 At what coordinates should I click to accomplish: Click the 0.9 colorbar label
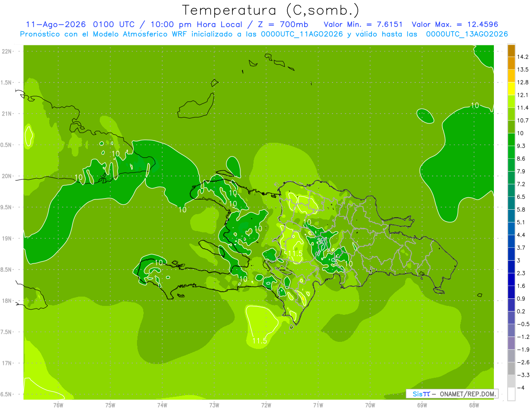click(x=521, y=298)
